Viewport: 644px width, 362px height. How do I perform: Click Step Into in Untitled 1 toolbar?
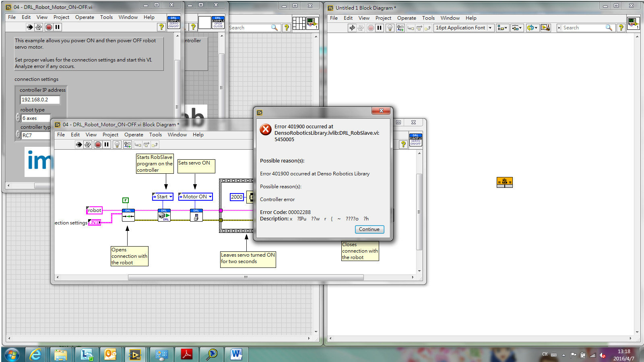coord(411,28)
